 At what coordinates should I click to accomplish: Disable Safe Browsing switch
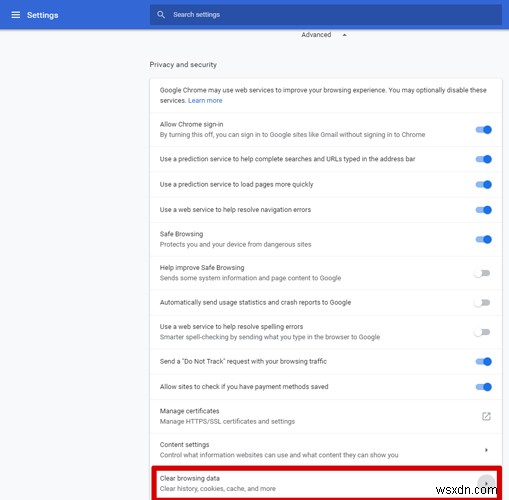pos(483,239)
